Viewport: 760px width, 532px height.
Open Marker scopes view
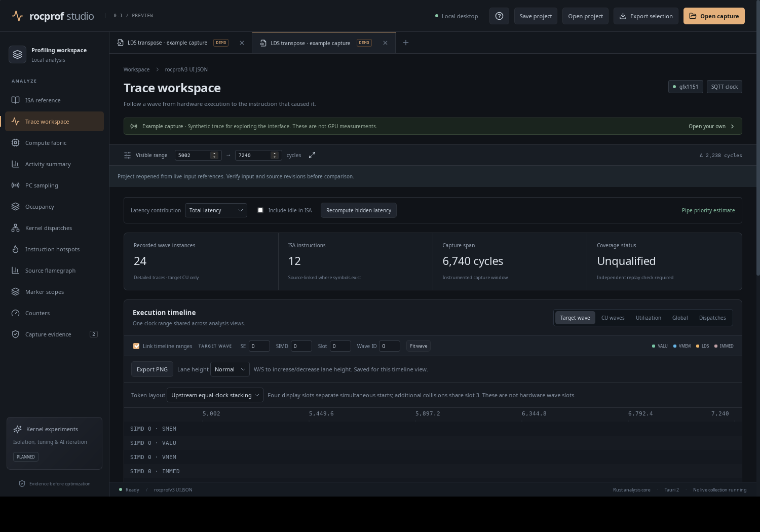click(54, 292)
